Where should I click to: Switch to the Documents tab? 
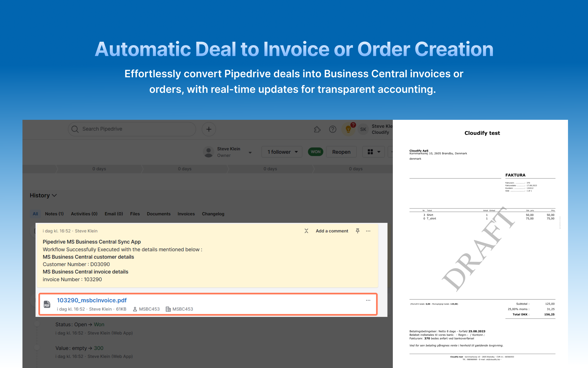tap(159, 214)
